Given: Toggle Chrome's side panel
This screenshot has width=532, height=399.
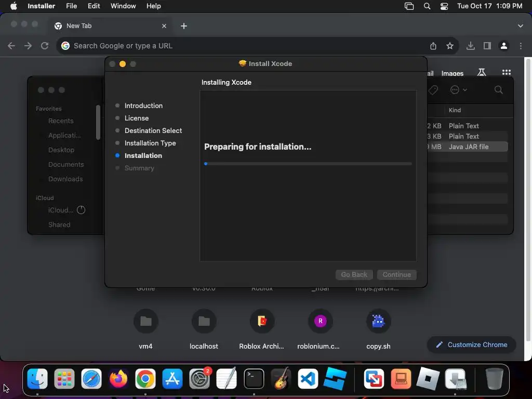Looking at the screenshot, I should [x=487, y=46].
